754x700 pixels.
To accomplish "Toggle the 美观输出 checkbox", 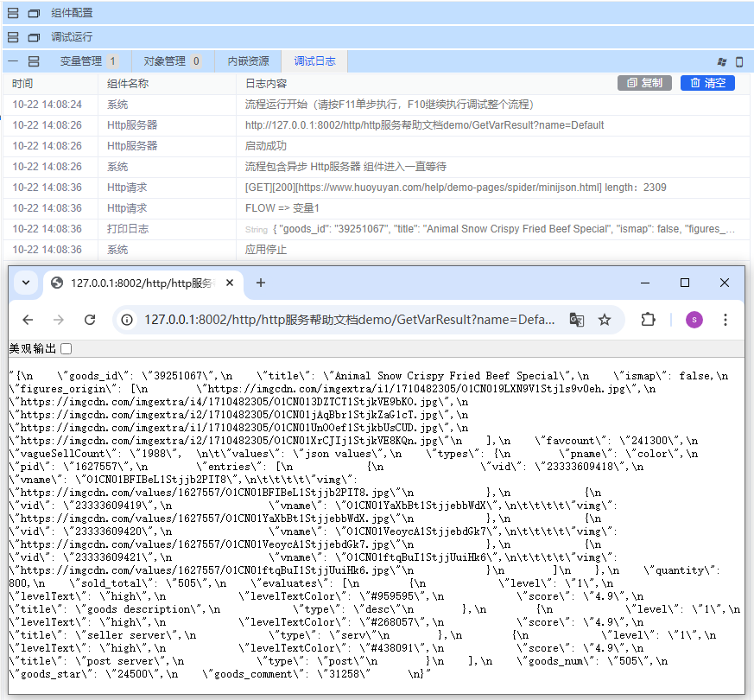I will coord(67,348).
